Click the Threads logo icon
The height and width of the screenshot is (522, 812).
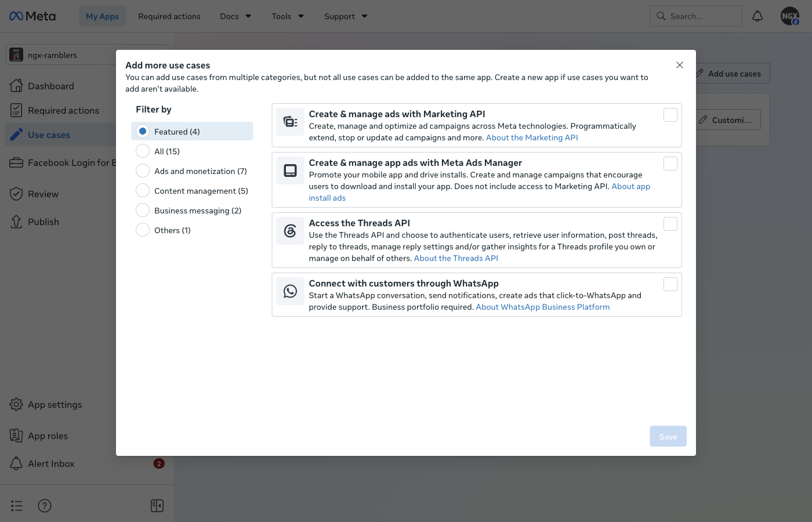pyautogui.click(x=291, y=231)
